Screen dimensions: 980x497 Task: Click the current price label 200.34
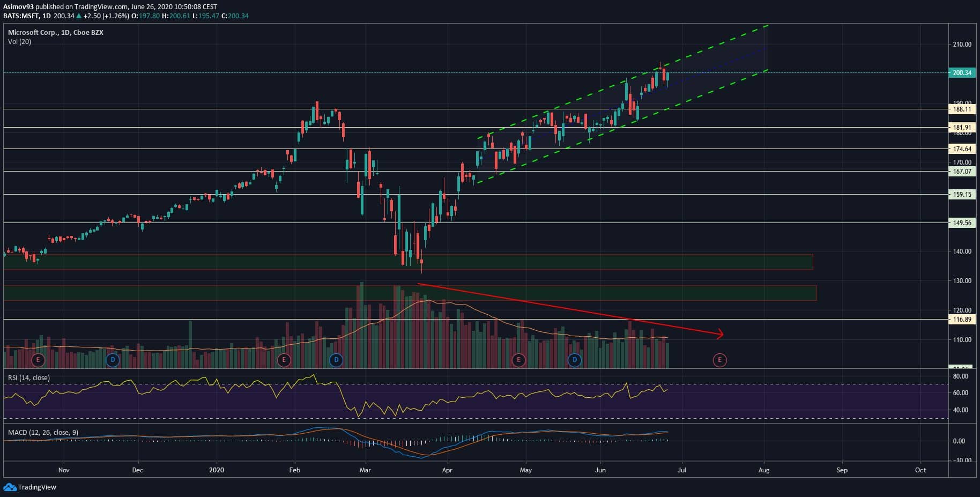click(962, 73)
